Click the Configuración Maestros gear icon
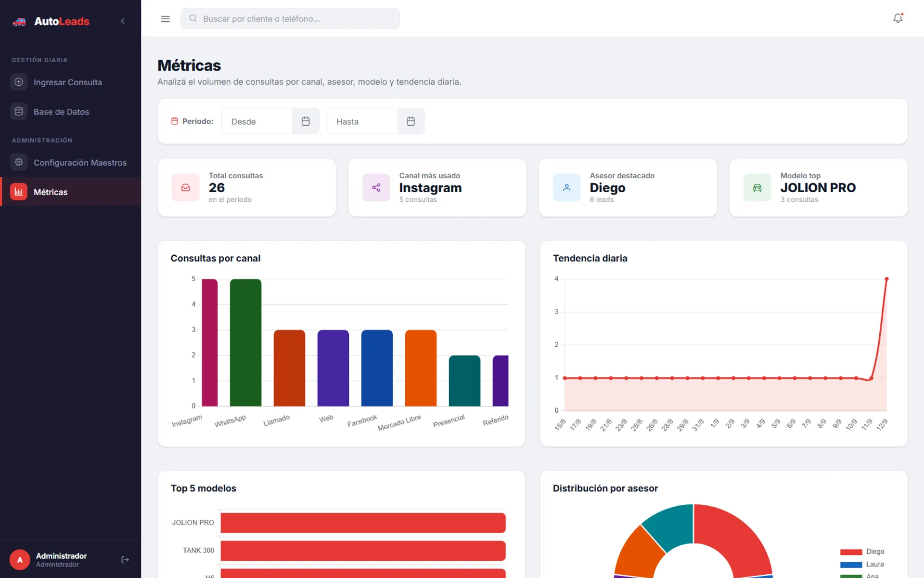The width and height of the screenshot is (924, 578). [x=19, y=162]
